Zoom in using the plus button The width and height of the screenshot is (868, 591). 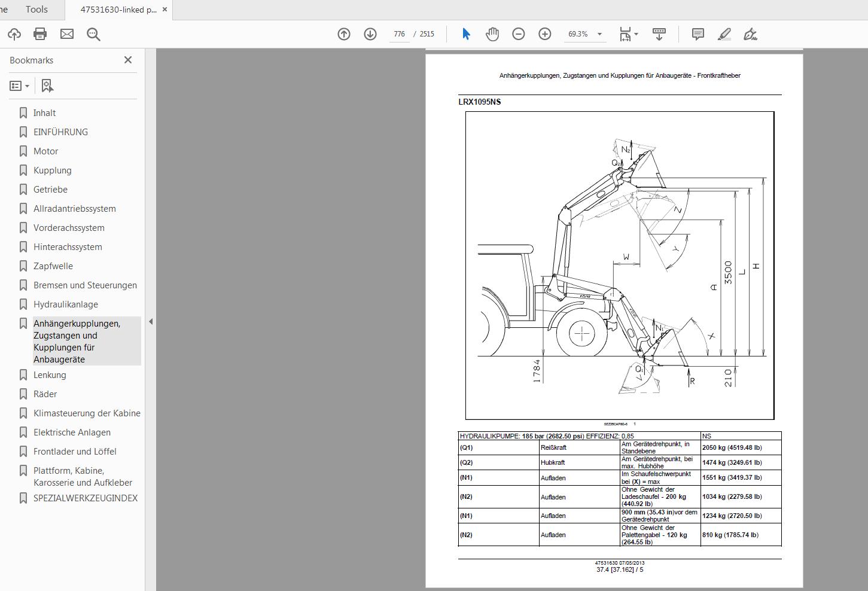click(544, 34)
